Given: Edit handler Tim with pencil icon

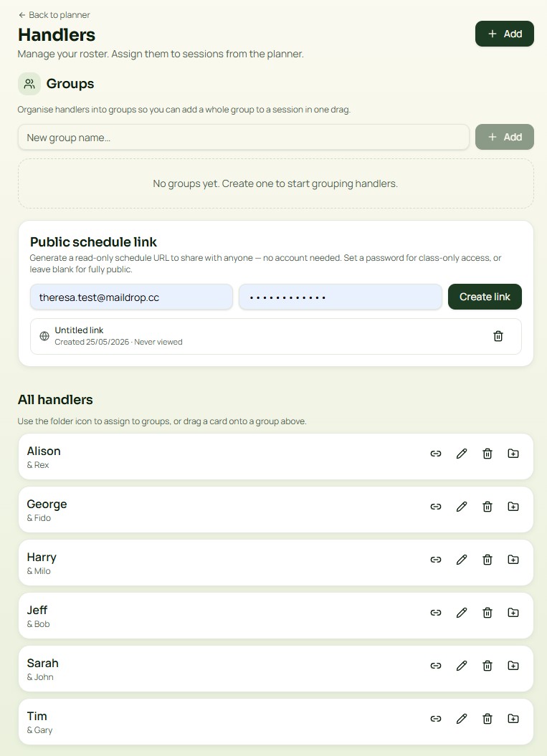Looking at the screenshot, I should (x=462, y=719).
